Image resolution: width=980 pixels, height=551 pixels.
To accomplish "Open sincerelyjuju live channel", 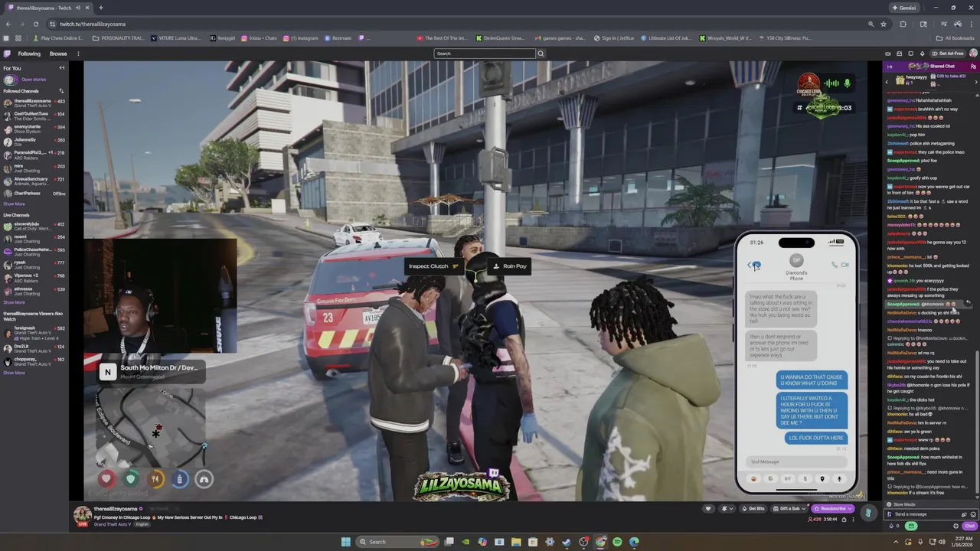I will click(34, 226).
